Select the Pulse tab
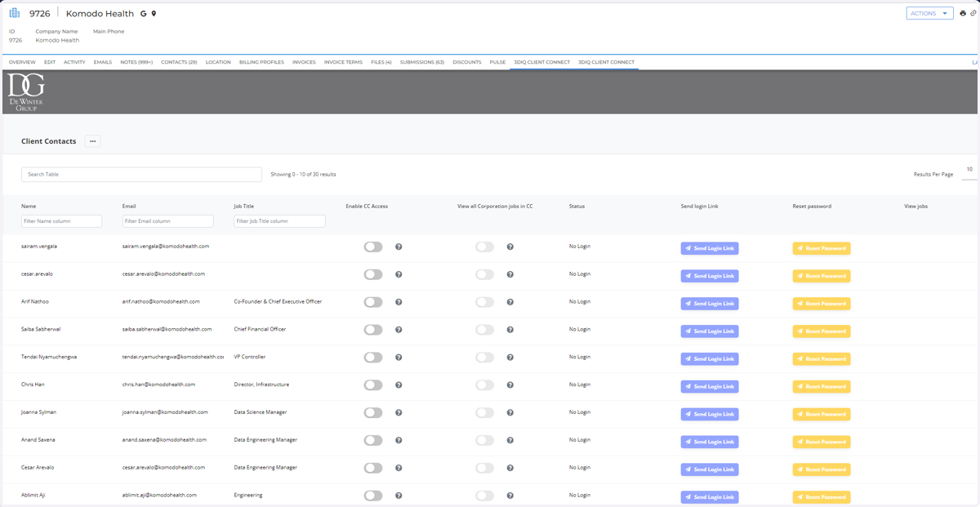Screen dimensions: 980x507 [x=497, y=62]
